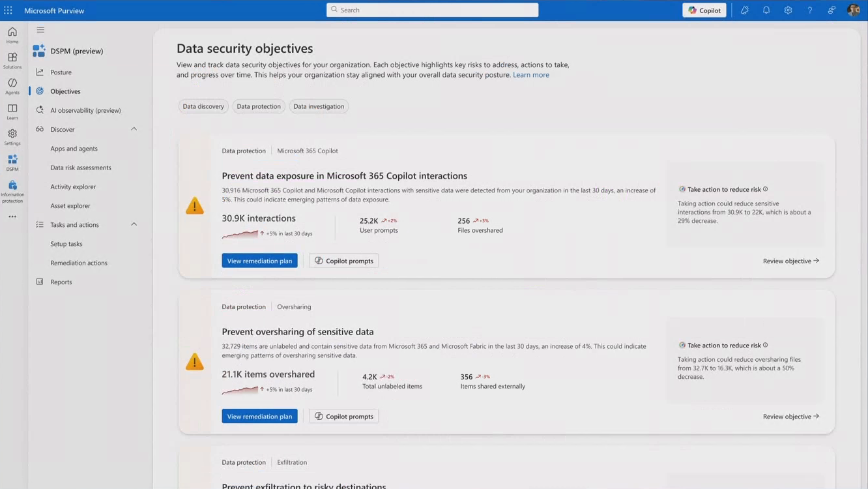This screenshot has height=489, width=868.
Task: Click info icon on oversharing card's risk panel
Action: pos(766,345)
